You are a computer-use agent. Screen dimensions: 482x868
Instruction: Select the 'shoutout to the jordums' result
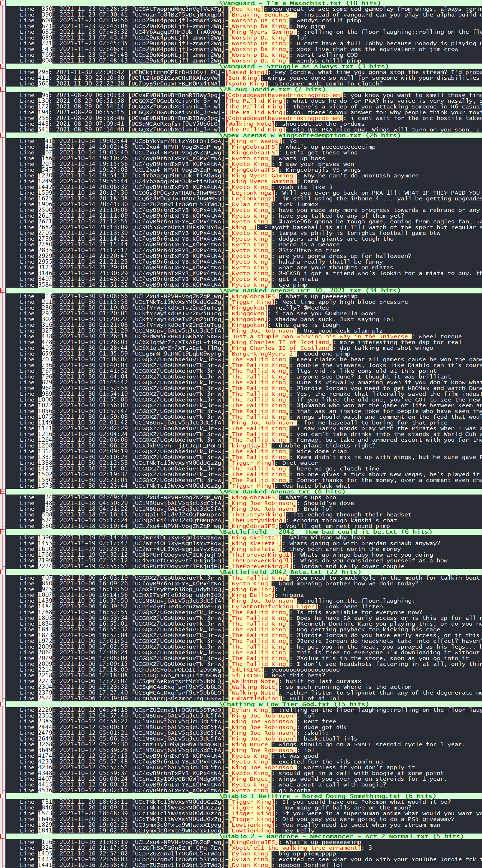244,124
